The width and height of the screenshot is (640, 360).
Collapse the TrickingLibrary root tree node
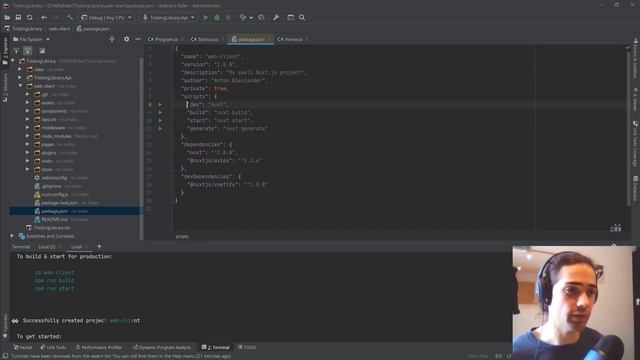click(13, 61)
